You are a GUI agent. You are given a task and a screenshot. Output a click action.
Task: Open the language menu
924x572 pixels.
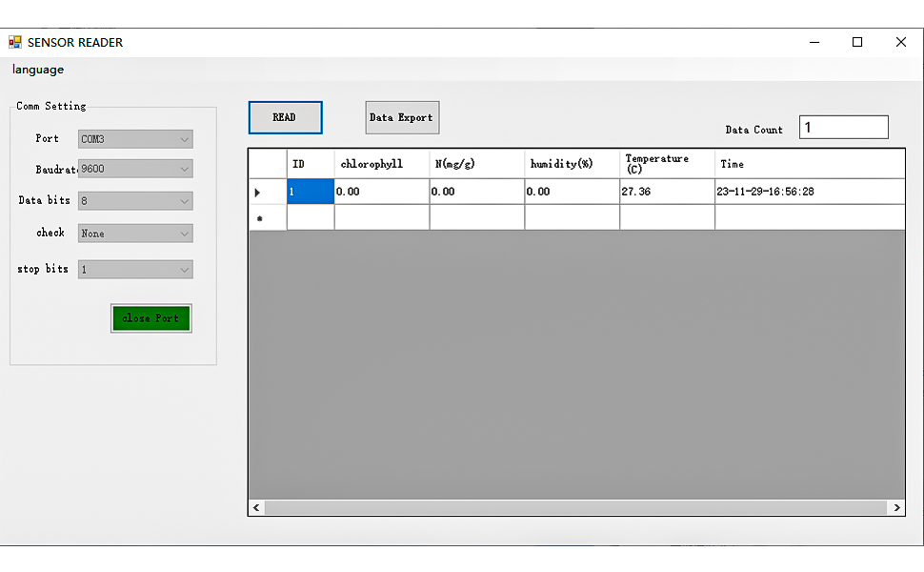(x=38, y=70)
